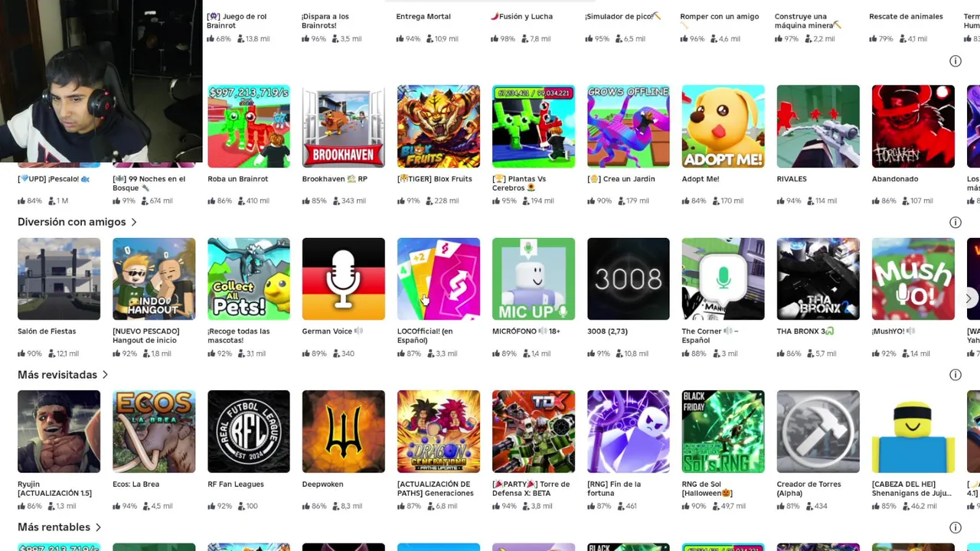
Task: Open the 3008 game tile
Action: (629, 279)
